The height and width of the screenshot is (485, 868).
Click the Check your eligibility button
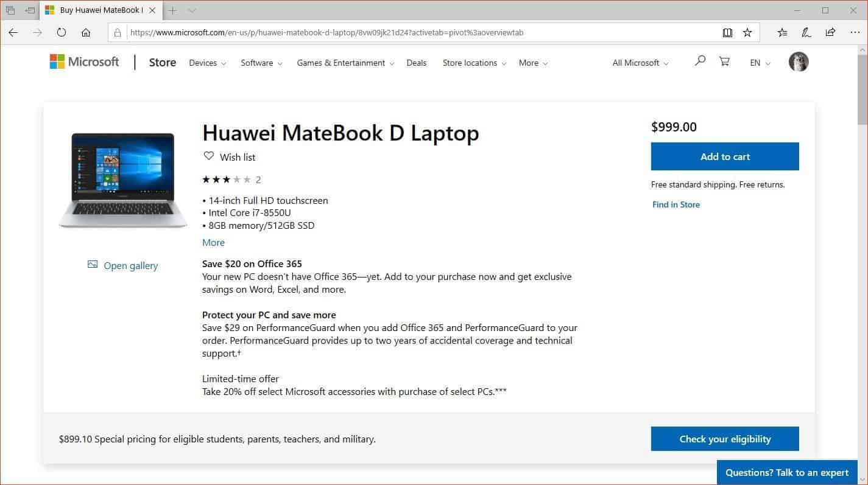click(x=725, y=439)
